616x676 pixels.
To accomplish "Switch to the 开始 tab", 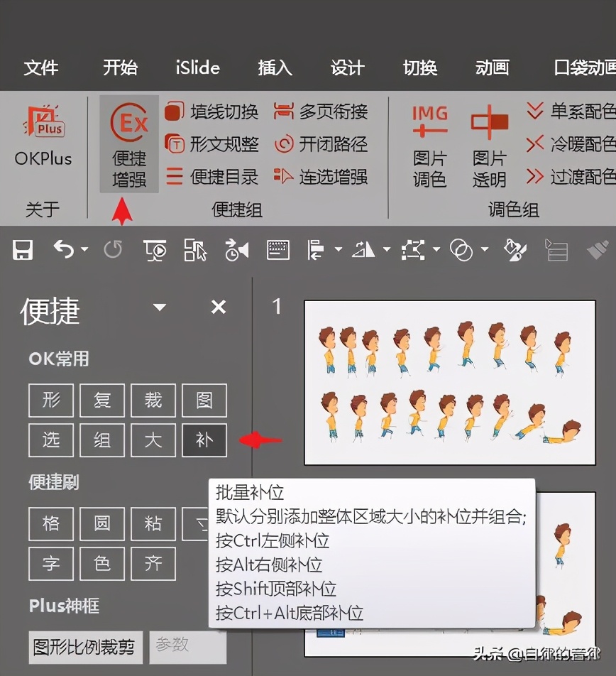I will point(120,67).
